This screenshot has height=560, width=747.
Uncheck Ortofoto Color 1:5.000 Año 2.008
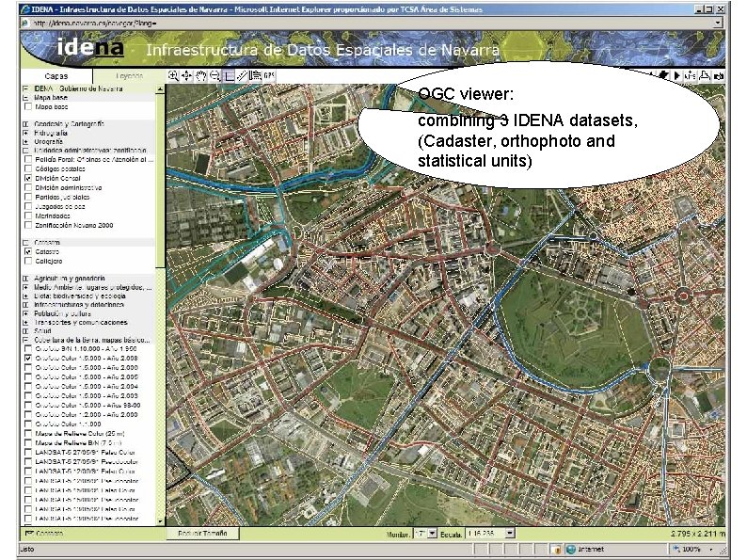tap(28, 358)
